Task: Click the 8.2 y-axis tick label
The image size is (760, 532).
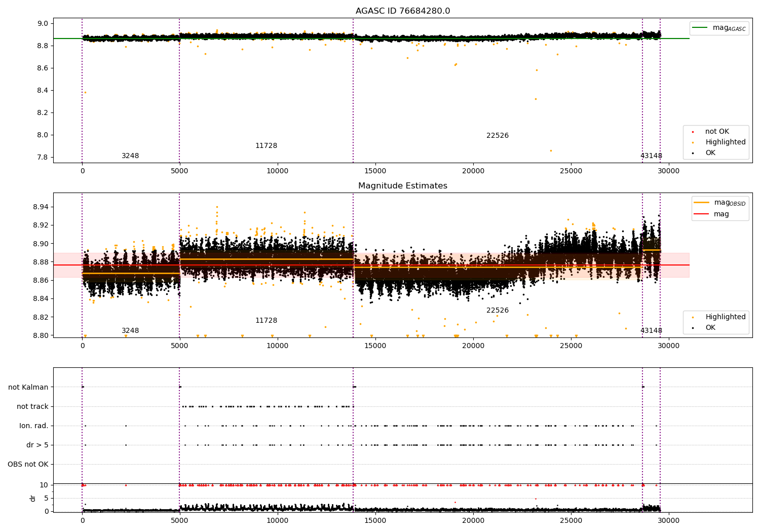Action: pos(43,113)
